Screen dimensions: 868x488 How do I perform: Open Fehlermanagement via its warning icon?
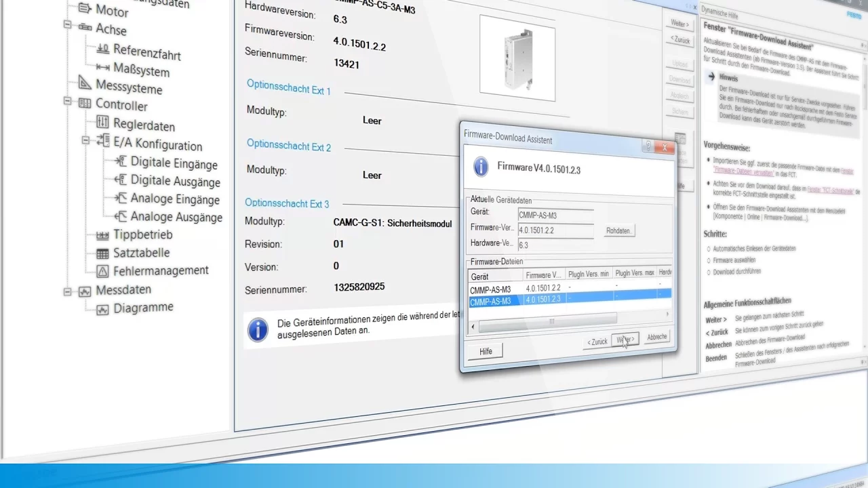click(x=102, y=272)
